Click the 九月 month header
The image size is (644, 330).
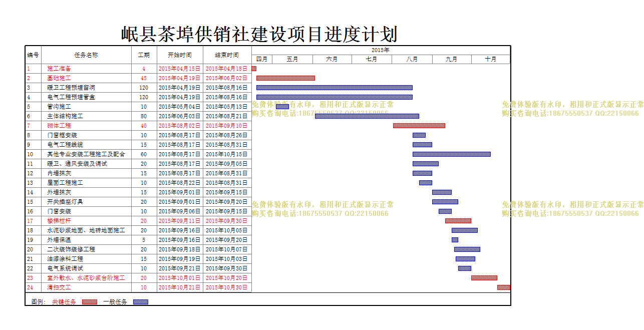452,59
